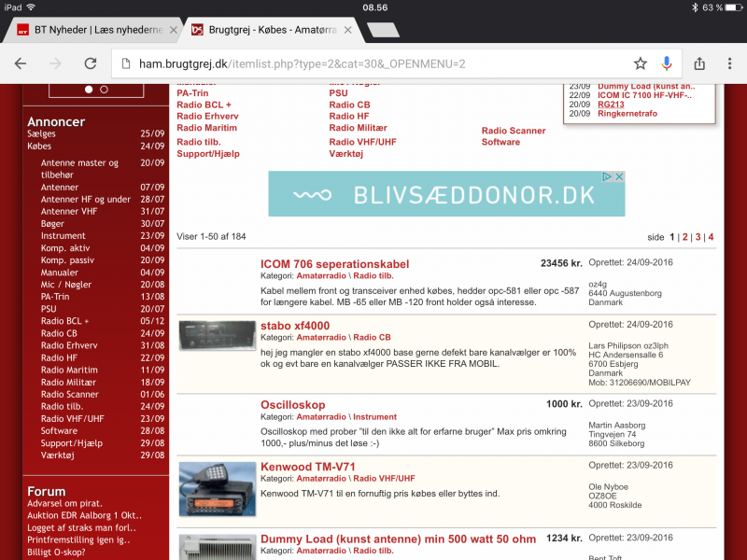Open Værktøj sidebar category
This screenshot has width=747, height=560.
tap(58, 455)
